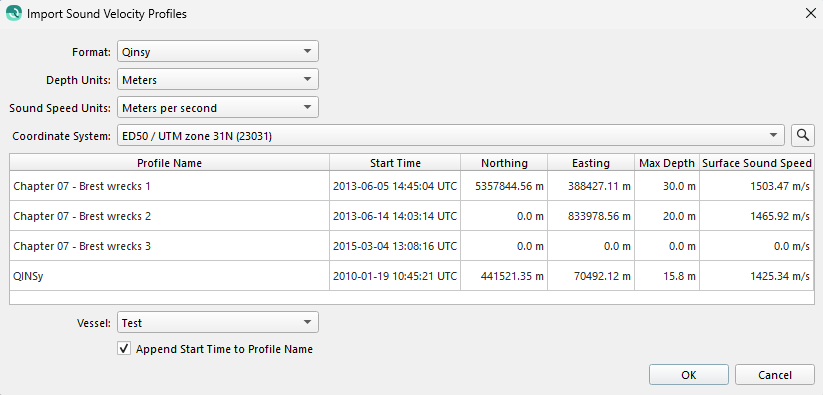Screen dimensions: 823x395
Task: Click the Northing column header
Action: [504, 163]
